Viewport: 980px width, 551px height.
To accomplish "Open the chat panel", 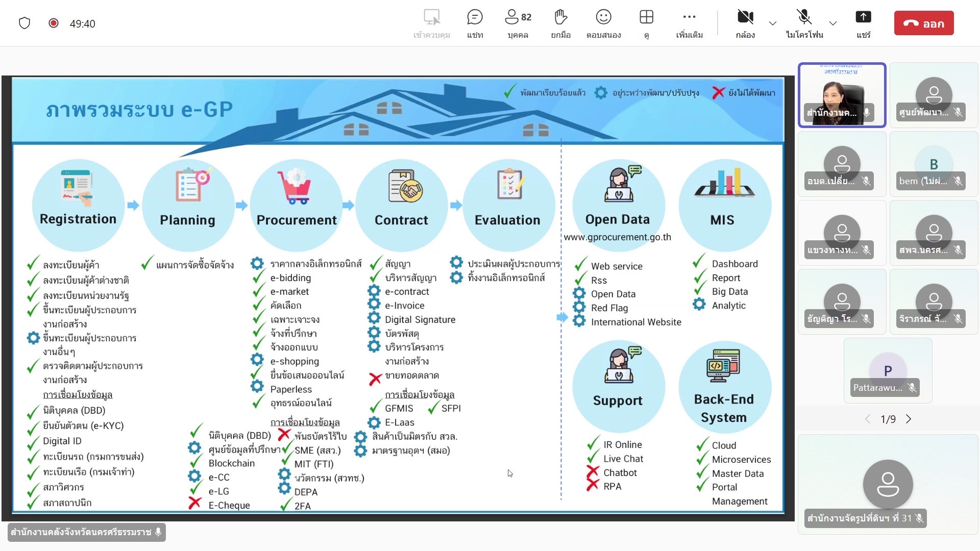I will (475, 23).
